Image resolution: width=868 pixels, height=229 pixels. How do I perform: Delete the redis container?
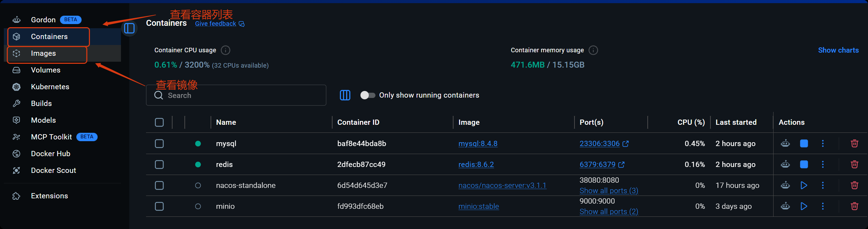point(854,165)
